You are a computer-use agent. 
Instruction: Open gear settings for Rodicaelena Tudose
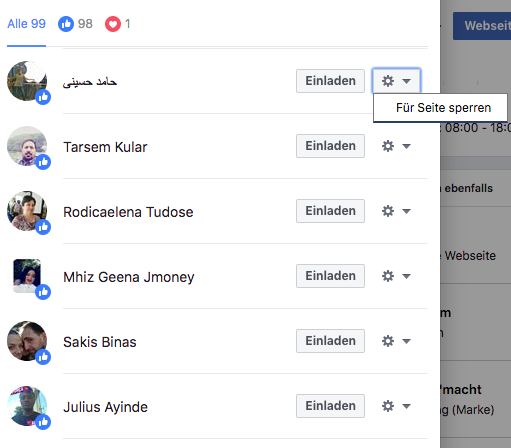388,211
